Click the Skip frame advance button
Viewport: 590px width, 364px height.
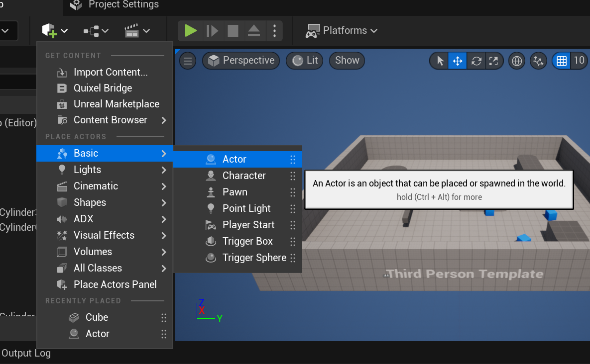(x=212, y=30)
